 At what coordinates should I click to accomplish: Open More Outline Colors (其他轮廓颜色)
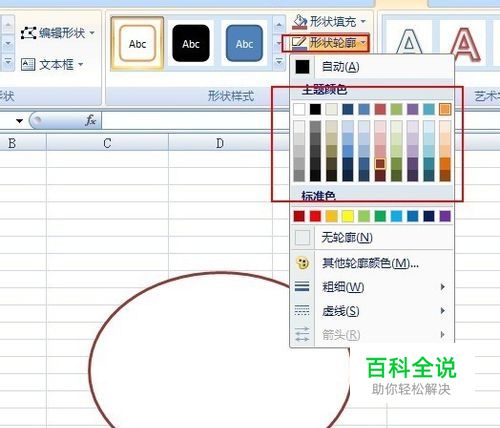click(372, 263)
